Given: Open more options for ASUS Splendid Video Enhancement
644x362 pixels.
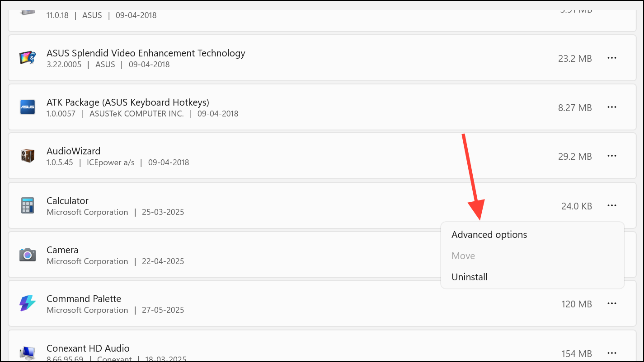Looking at the screenshot, I should (612, 58).
